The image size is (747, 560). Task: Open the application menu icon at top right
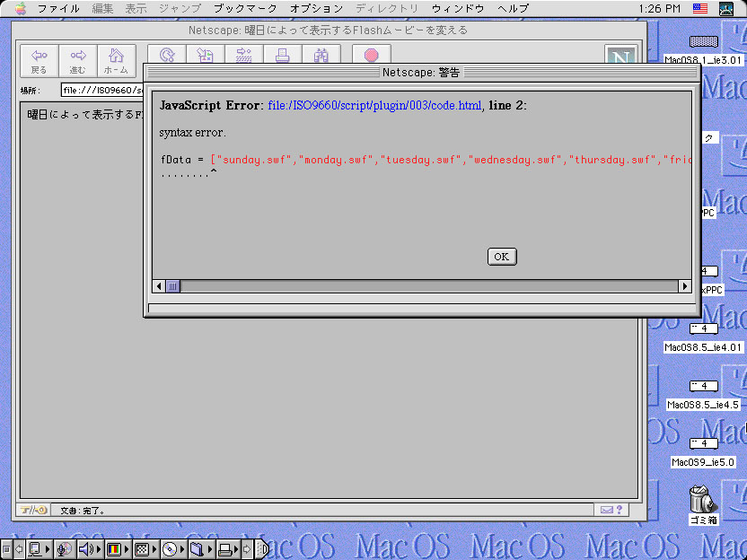click(x=726, y=9)
